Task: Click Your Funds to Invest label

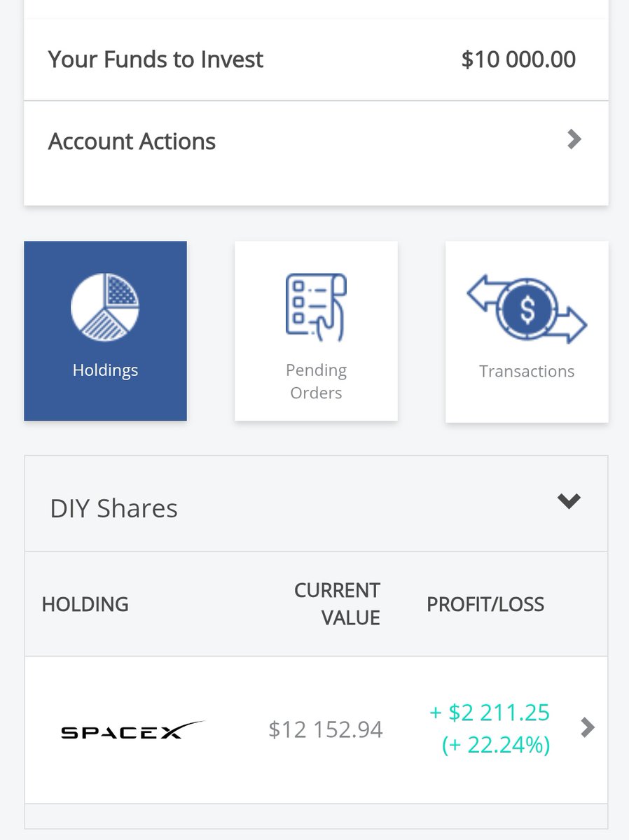Action: point(155,59)
